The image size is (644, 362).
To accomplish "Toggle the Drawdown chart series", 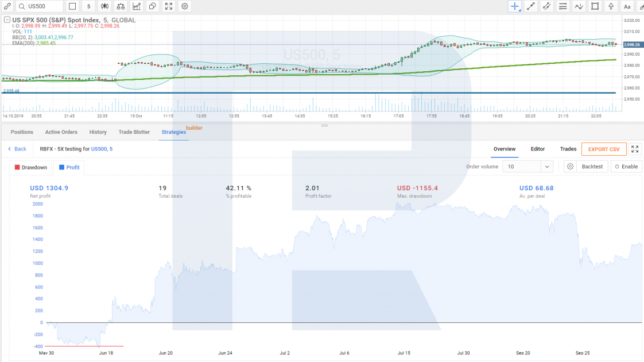I will pyautogui.click(x=30, y=167).
